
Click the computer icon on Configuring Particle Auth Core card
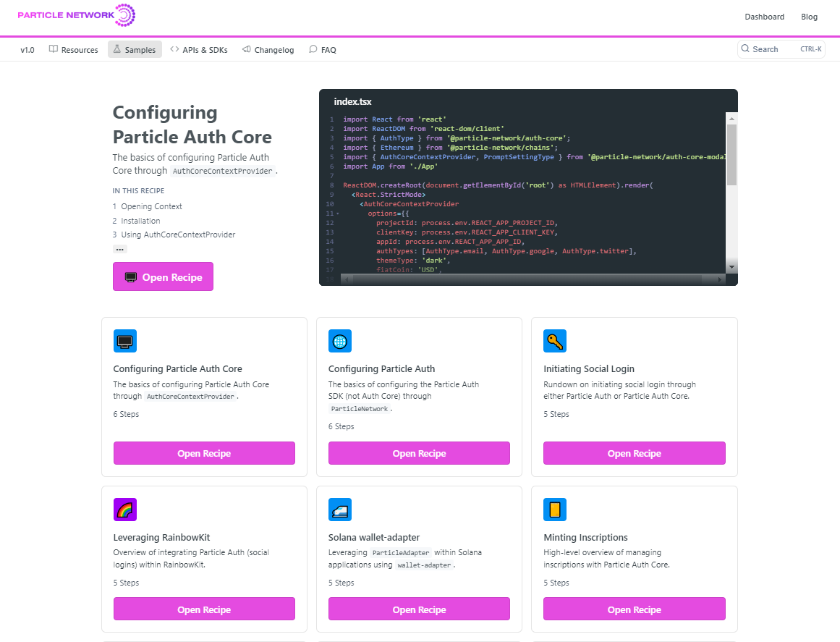[125, 341]
